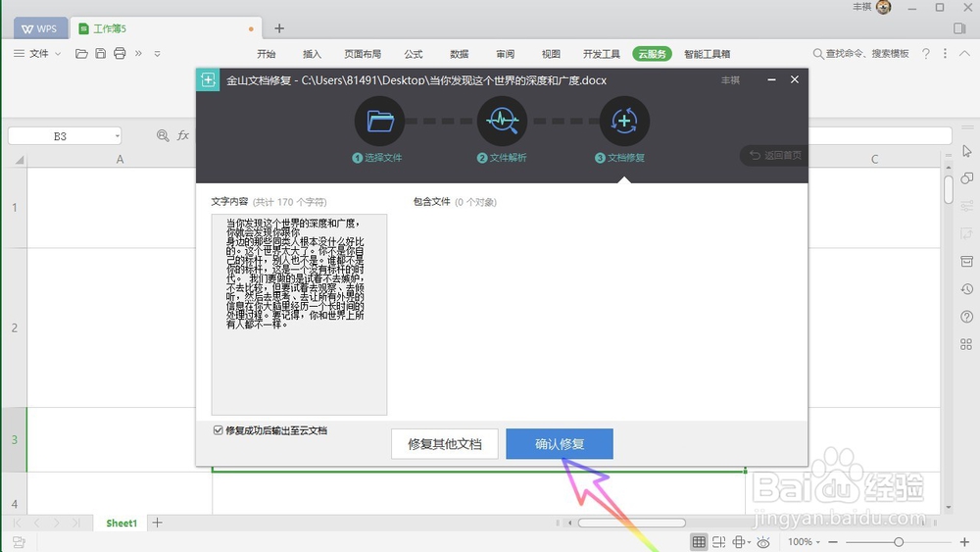Viewport: 980px width, 552px height.
Task: Click the 选择文件 step icon
Action: point(379,121)
